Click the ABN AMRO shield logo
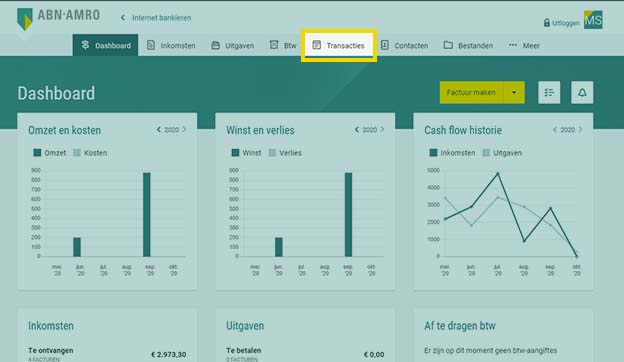The image size is (624, 362). (25, 19)
